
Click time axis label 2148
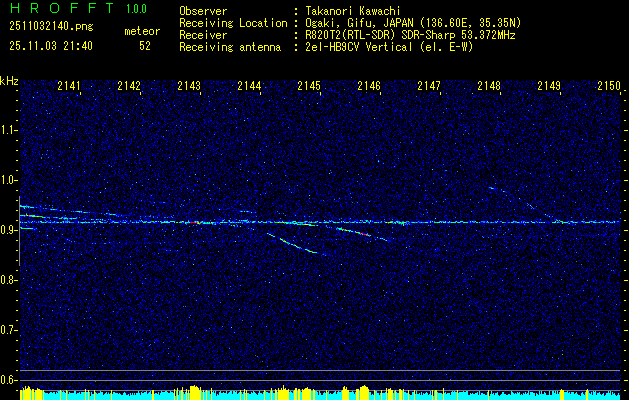pyautogui.click(x=489, y=85)
